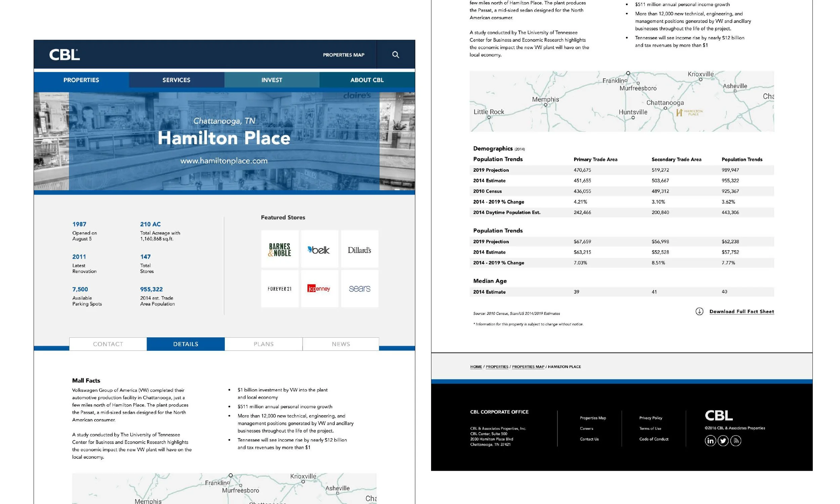Click the 955,322 trade area population stat
Screen dimensions: 840x504
point(151,289)
